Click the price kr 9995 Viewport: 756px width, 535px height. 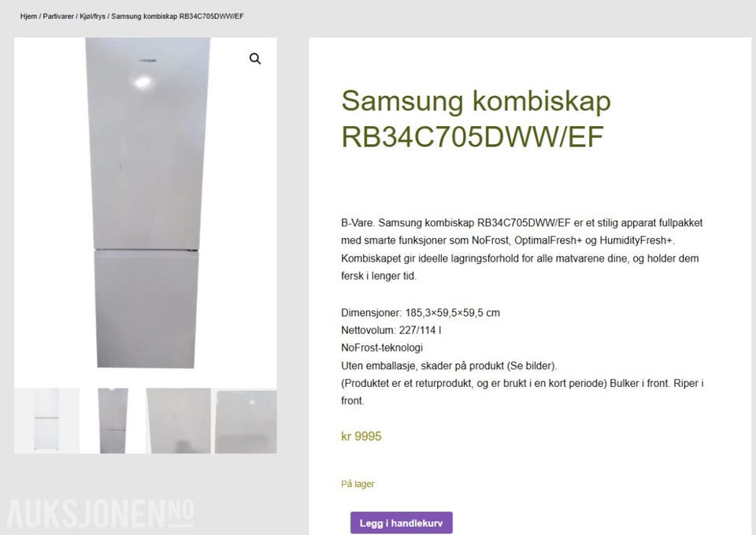point(361,437)
